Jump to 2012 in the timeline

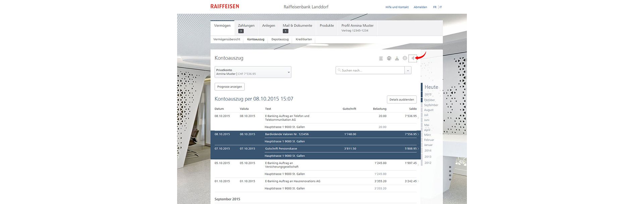(428, 163)
